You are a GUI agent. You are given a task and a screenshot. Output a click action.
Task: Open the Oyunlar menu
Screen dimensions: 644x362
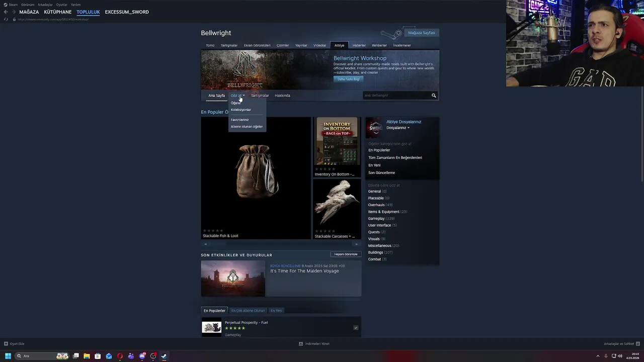(61, 5)
